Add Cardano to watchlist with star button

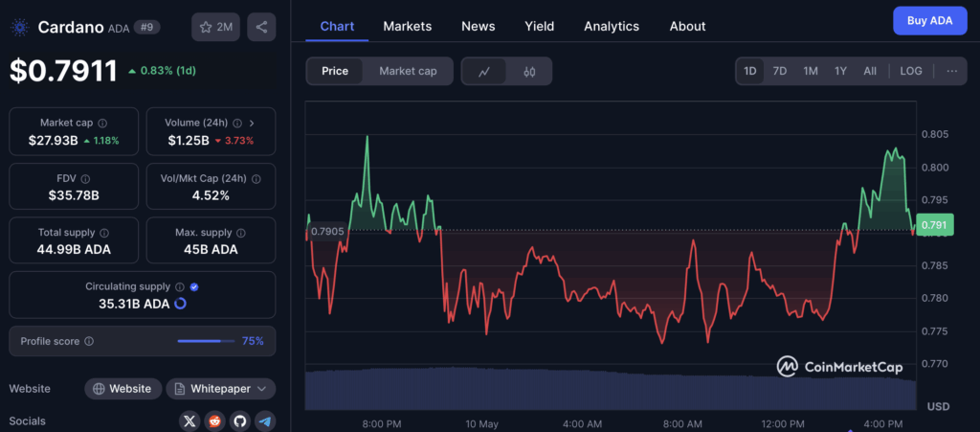215,27
